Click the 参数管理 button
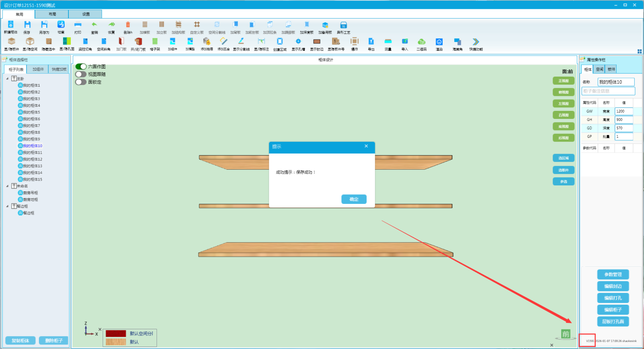644x349 pixels. click(613, 274)
